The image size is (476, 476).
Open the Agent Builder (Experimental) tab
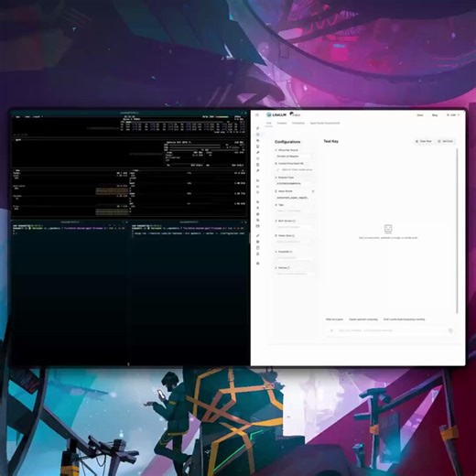[x=325, y=124]
